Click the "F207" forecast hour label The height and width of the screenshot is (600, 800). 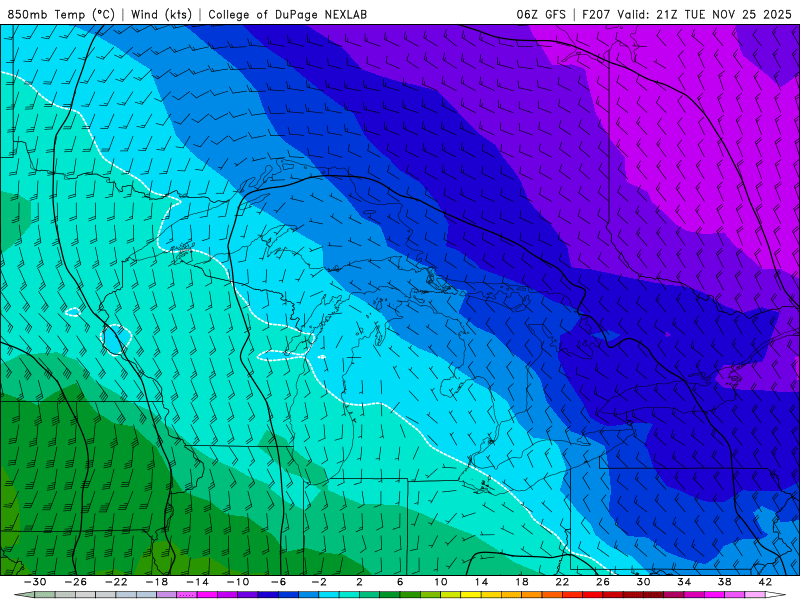pos(596,14)
